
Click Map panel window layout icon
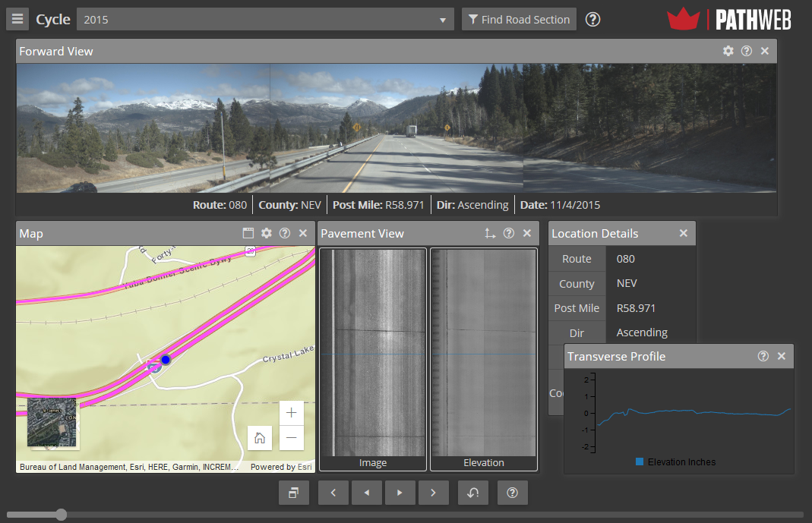(248, 233)
